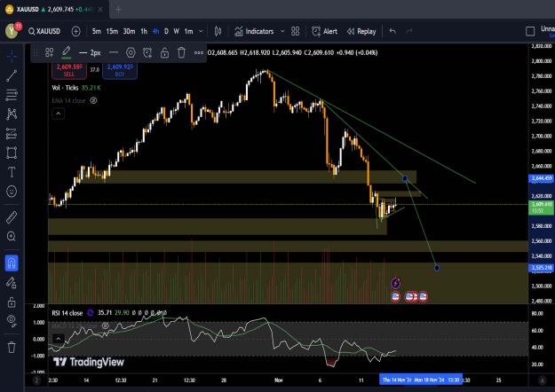
Task: Switch to the 5m timeframe
Action: pos(96,31)
